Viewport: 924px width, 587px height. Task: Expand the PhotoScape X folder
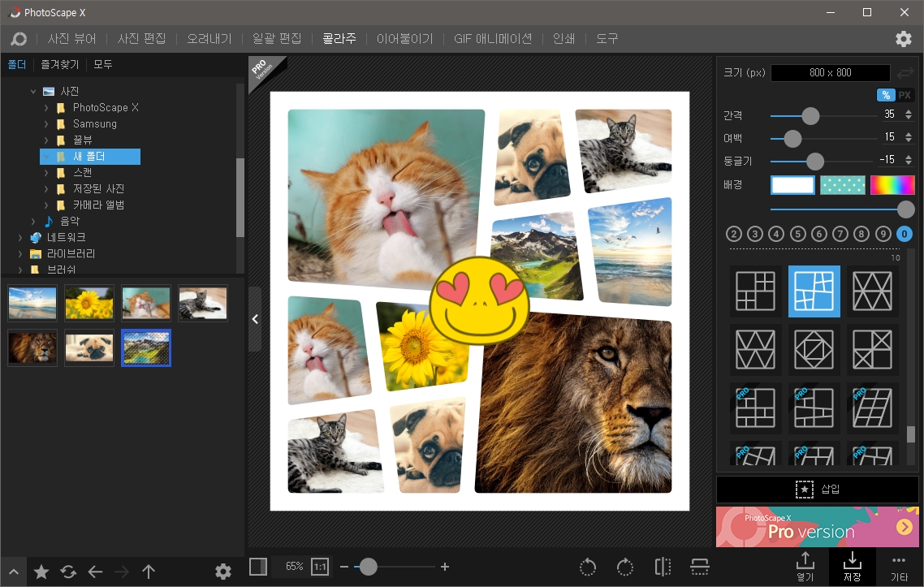[46, 108]
